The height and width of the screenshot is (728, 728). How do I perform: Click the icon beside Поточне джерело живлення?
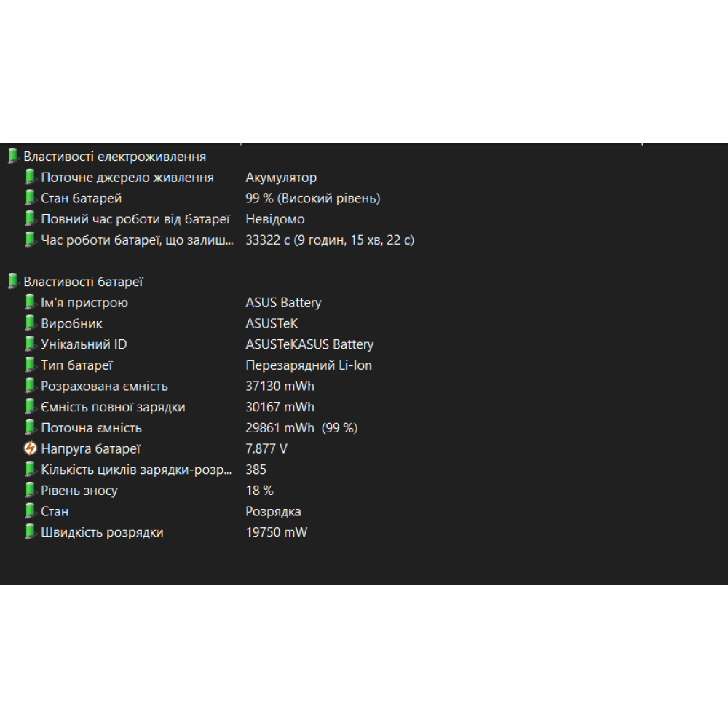[x=30, y=178]
